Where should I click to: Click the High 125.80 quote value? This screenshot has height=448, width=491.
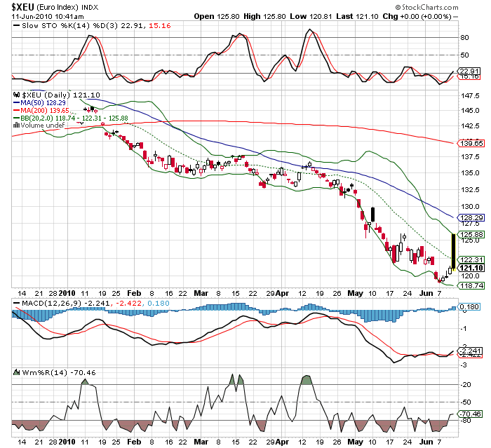point(264,16)
